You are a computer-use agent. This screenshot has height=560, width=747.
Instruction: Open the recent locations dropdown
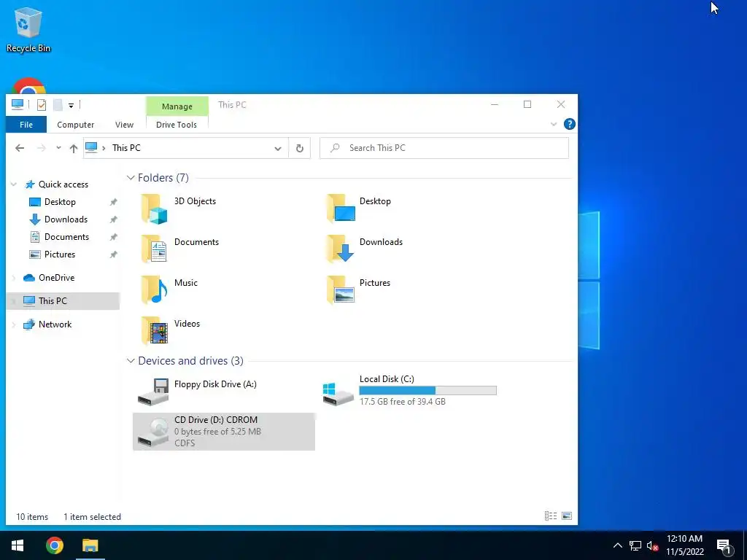point(58,148)
